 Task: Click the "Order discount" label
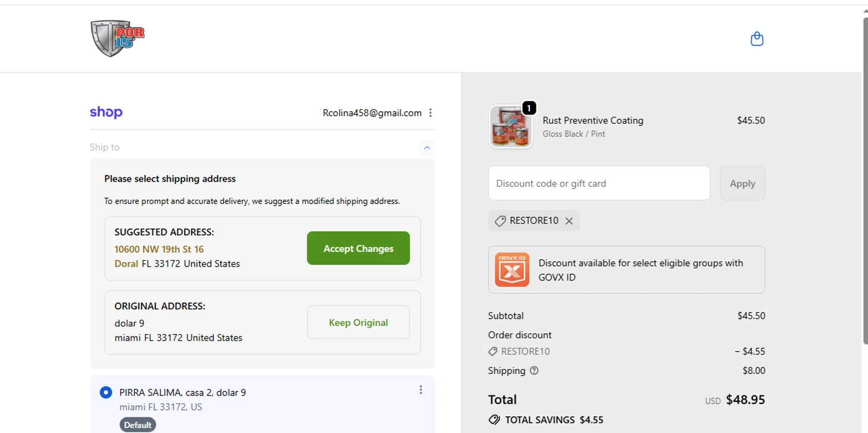tap(520, 335)
